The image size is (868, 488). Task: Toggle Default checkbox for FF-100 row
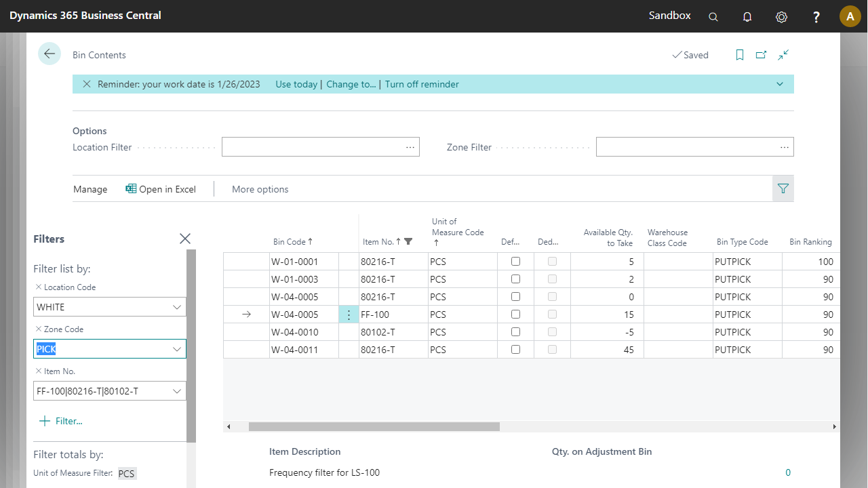515,314
